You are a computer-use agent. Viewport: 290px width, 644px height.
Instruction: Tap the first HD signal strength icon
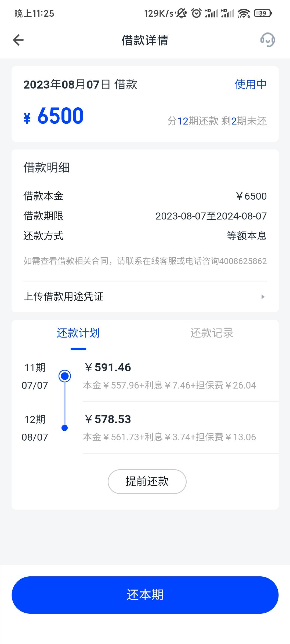(212, 13)
